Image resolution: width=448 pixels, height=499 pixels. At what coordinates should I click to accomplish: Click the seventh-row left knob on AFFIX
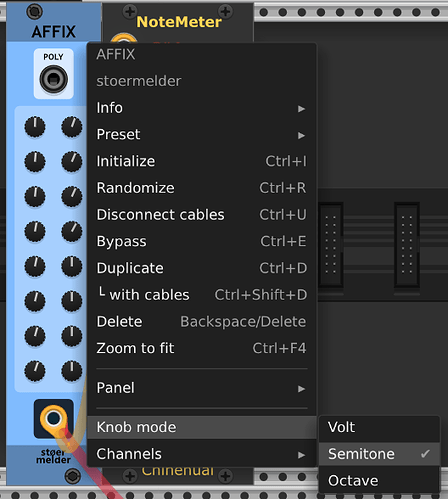coord(35,336)
